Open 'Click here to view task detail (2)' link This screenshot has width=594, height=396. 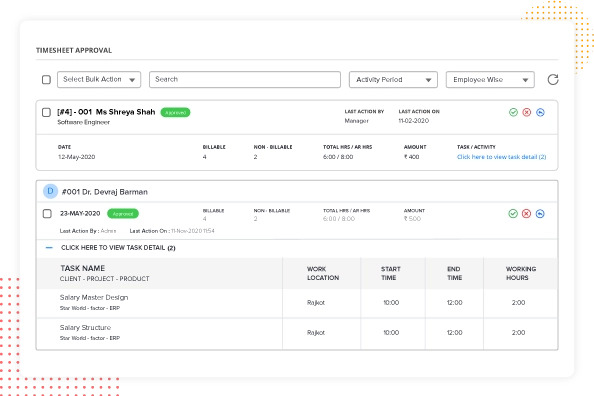[x=501, y=157]
